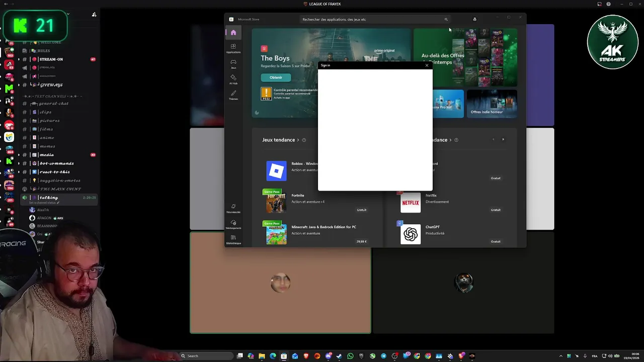Open File Explorer from the taskbar
644x362 pixels.
262,356
